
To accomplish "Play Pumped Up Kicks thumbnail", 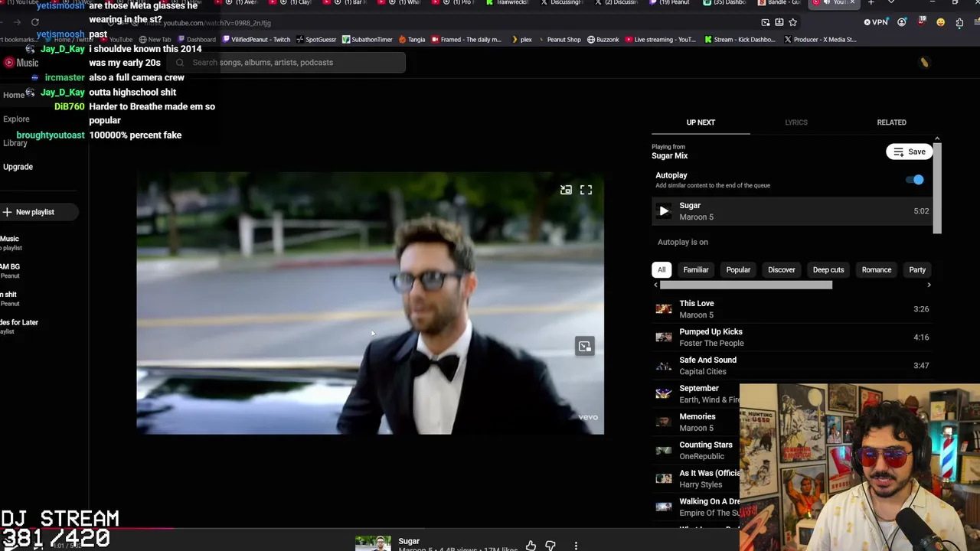I will point(664,337).
